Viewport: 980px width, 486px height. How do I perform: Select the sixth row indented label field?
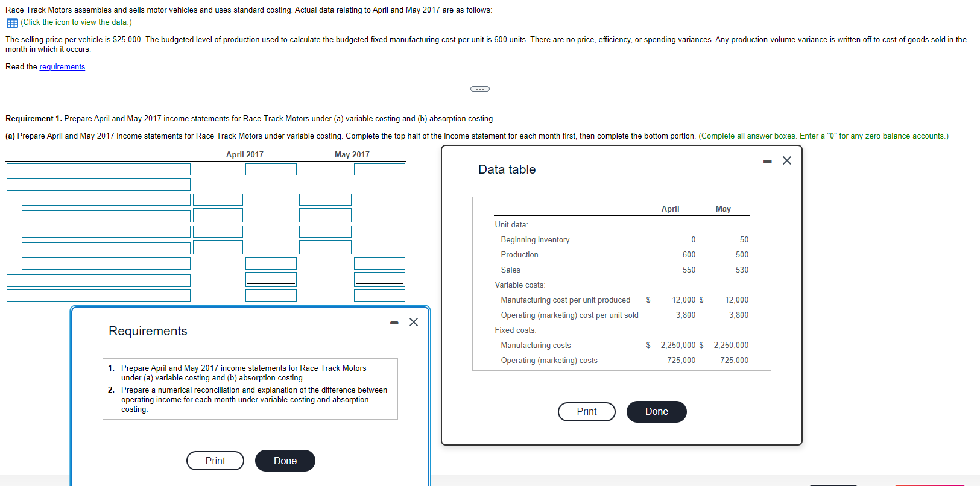106,248
